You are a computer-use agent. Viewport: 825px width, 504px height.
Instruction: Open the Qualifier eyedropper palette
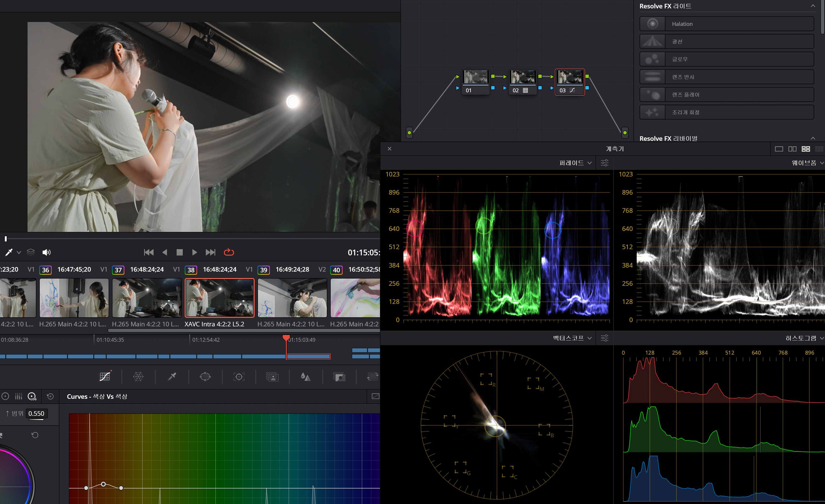[172, 377]
